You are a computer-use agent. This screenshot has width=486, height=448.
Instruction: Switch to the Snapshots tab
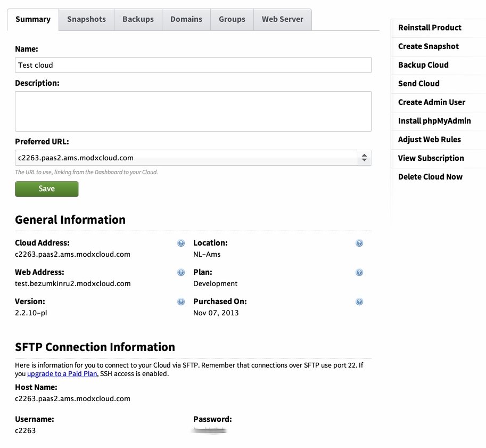click(x=86, y=19)
